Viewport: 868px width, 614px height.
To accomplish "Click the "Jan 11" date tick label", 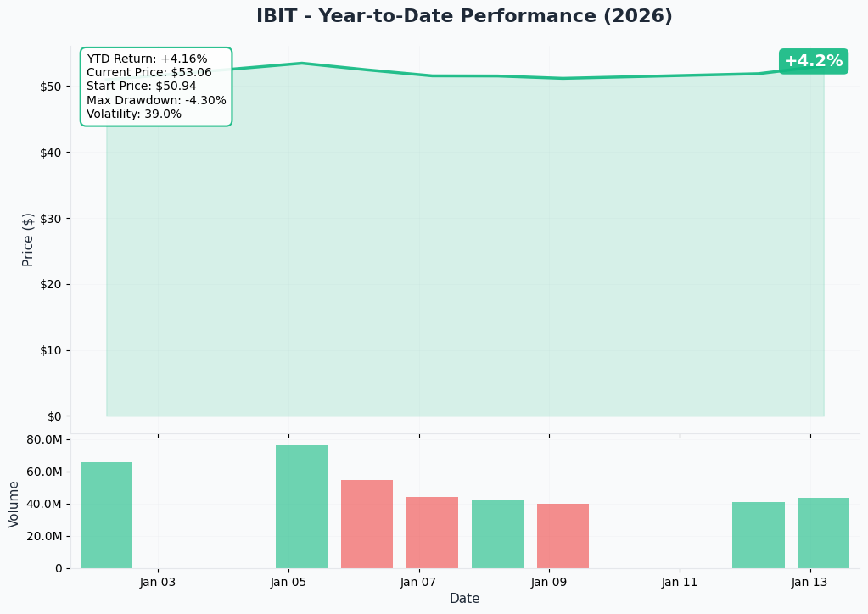I will [x=680, y=582].
